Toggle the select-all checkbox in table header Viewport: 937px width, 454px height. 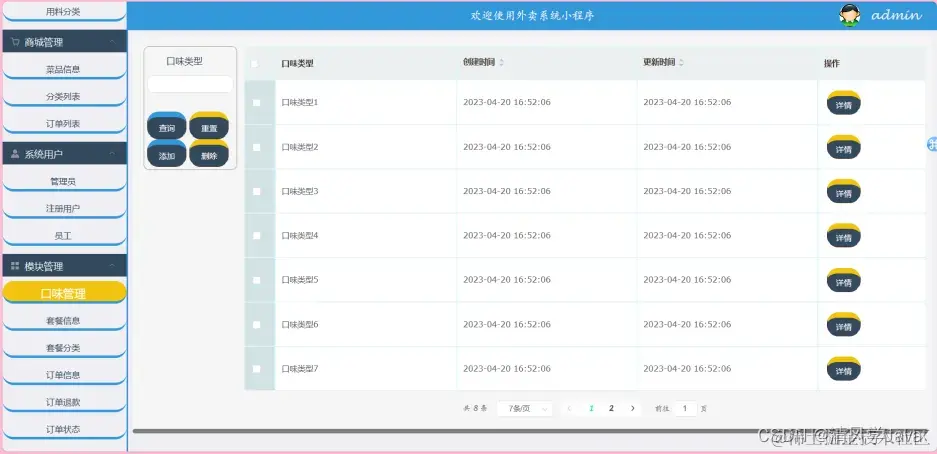[x=255, y=63]
